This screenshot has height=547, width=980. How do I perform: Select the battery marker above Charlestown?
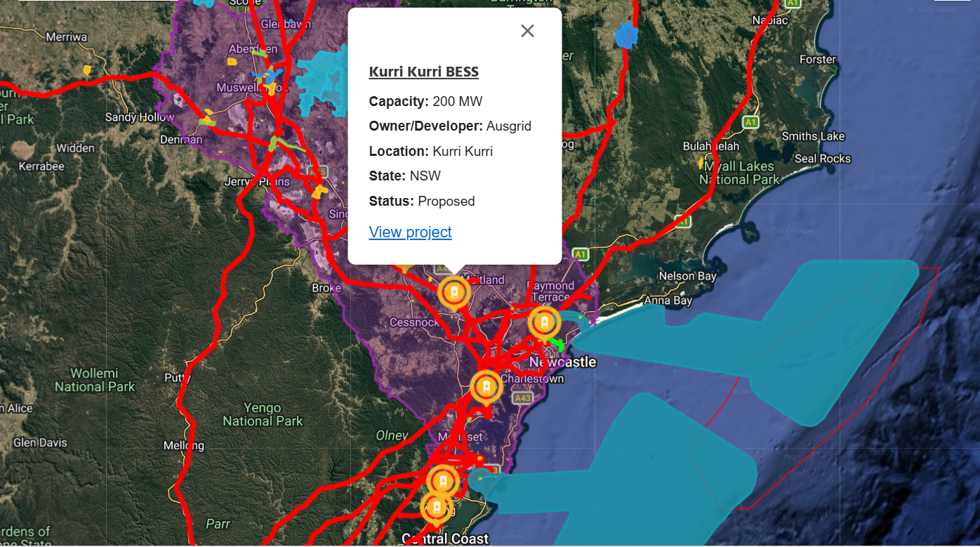click(485, 385)
